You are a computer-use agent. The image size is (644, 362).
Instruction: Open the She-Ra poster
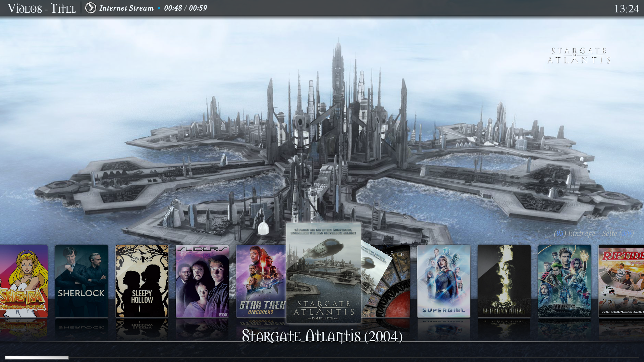coord(24,281)
